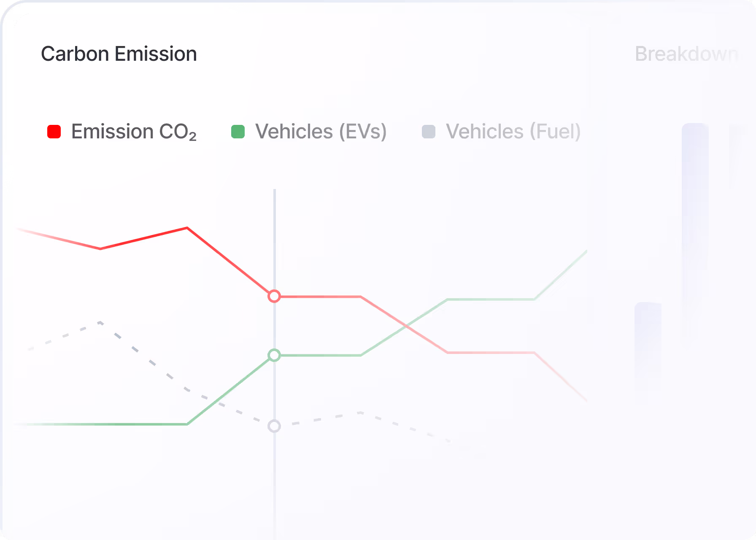Open the Breakdown tab
This screenshot has height=540, width=756.
687,54
